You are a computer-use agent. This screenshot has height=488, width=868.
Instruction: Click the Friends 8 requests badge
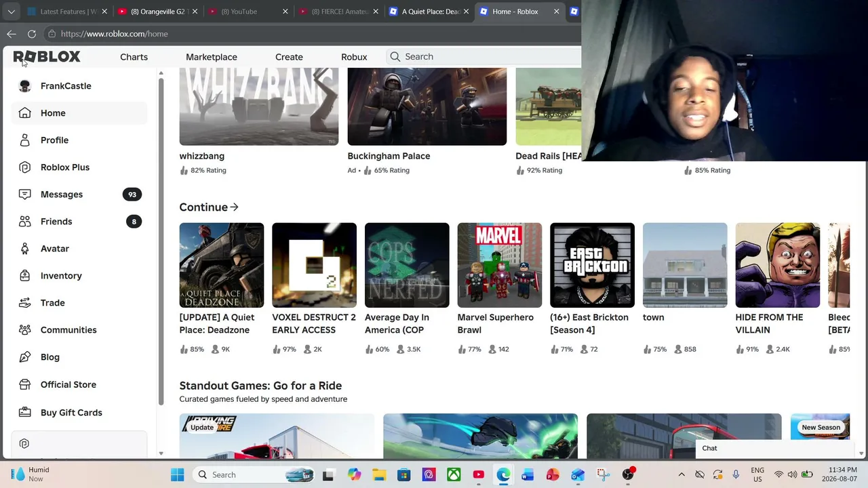click(x=134, y=222)
